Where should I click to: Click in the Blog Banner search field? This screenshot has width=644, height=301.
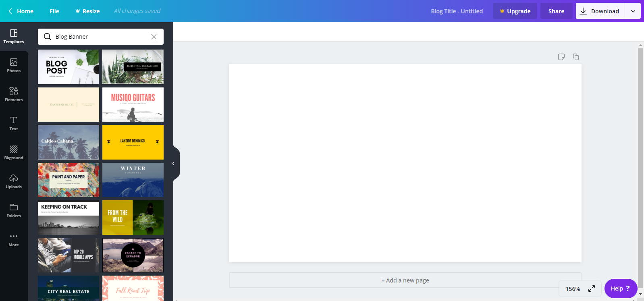(101, 37)
